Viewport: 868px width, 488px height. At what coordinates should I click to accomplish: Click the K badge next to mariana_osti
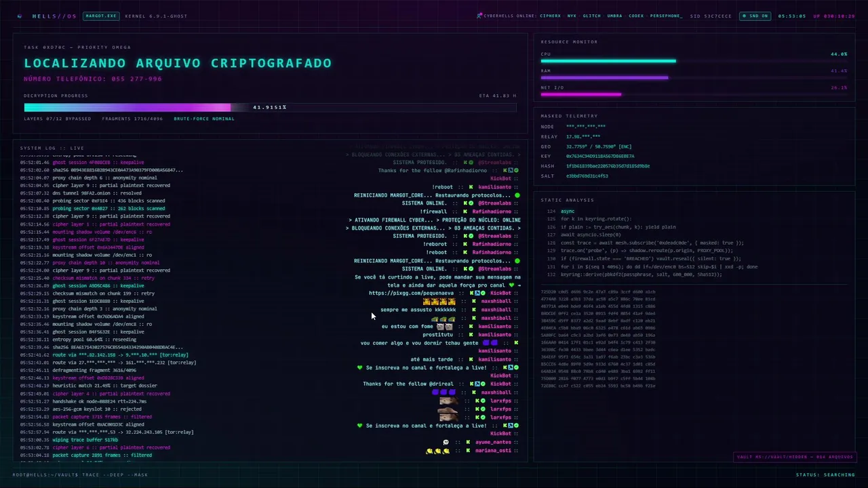(469, 451)
